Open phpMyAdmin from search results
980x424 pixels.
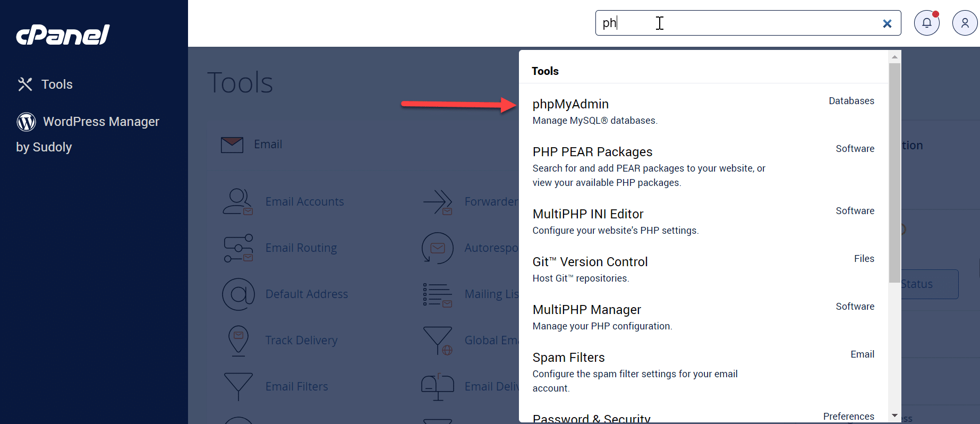570,104
